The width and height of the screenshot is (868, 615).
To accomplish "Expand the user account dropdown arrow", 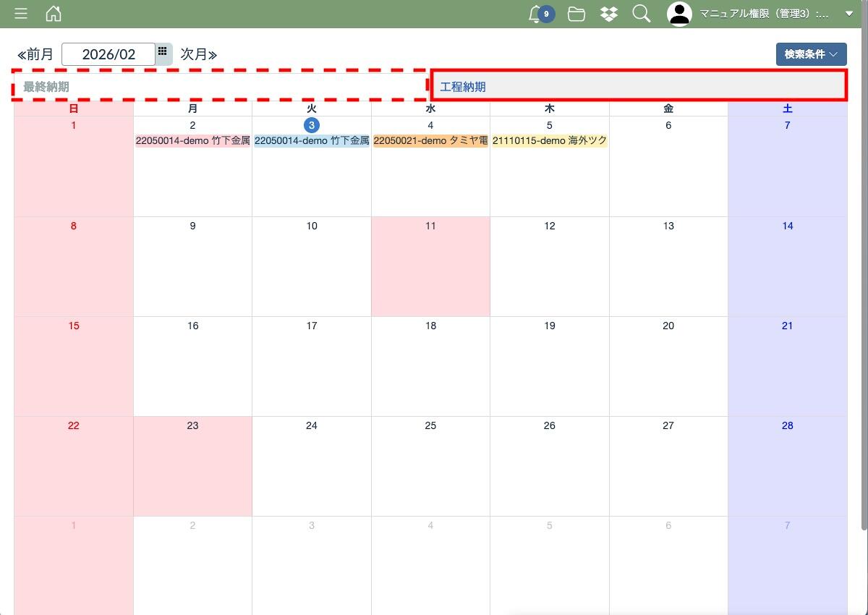I will [x=849, y=14].
